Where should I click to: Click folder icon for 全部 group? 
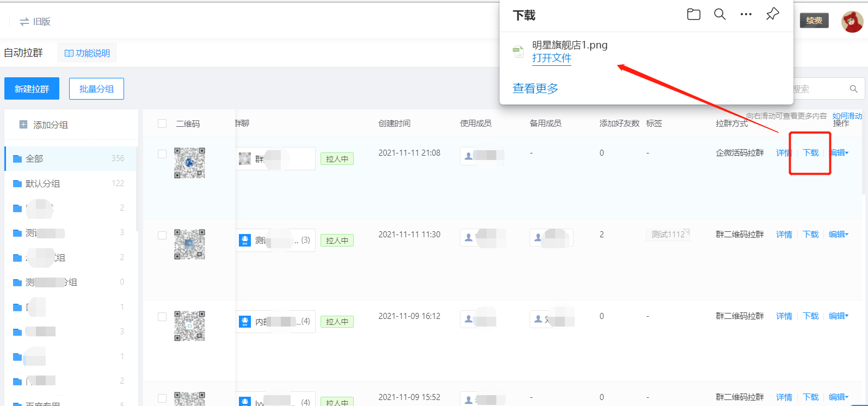17,158
